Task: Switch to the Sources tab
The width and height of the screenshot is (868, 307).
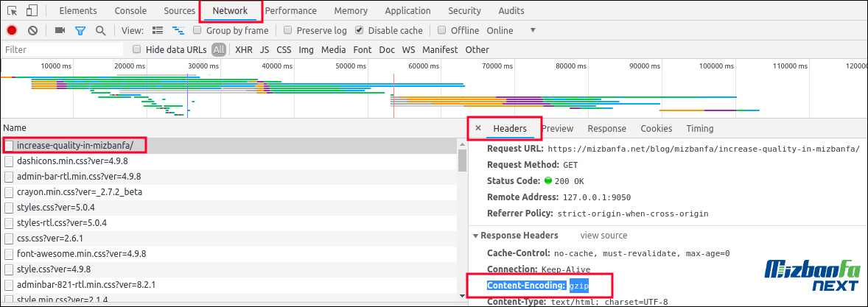Action: pyautogui.click(x=179, y=10)
